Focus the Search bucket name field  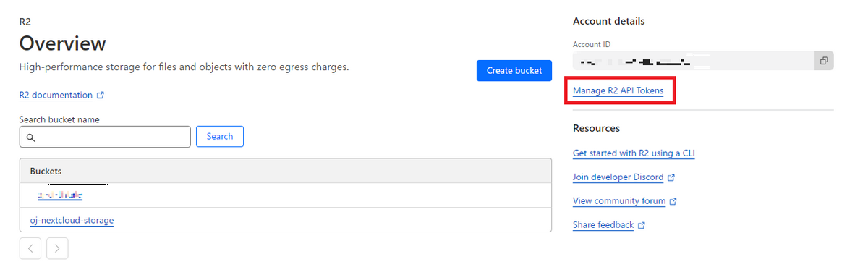point(105,137)
